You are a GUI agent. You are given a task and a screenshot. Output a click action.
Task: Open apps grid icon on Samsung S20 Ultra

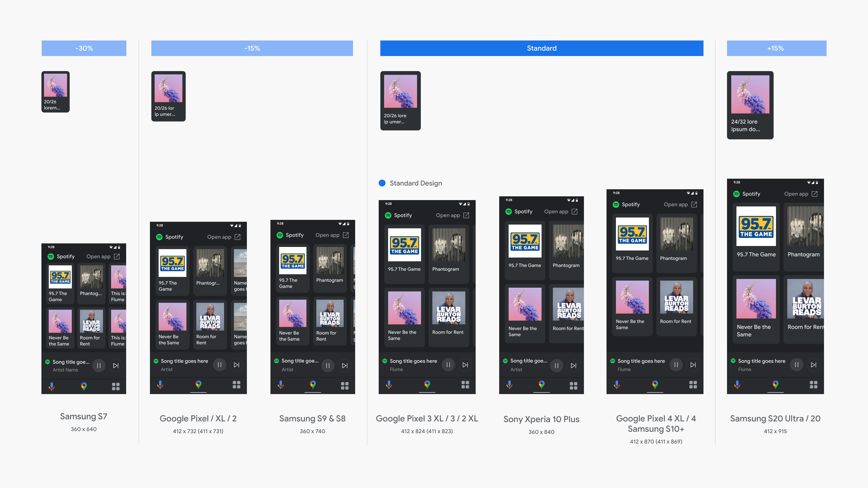point(813,384)
